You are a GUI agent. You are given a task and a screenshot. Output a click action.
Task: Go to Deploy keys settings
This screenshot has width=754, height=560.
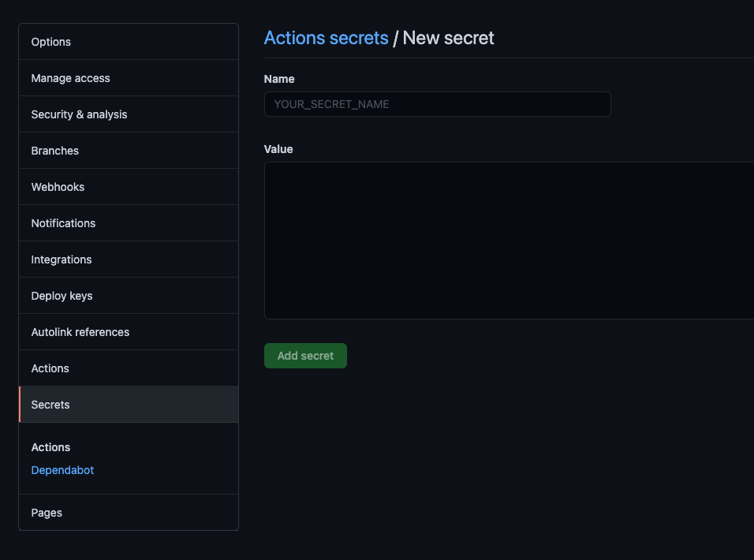pyautogui.click(x=129, y=296)
